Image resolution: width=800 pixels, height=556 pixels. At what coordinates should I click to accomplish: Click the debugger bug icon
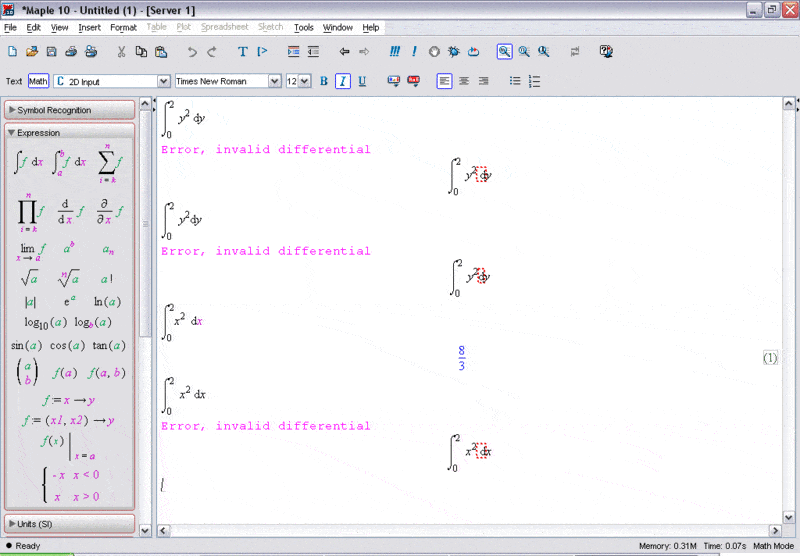(454, 51)
